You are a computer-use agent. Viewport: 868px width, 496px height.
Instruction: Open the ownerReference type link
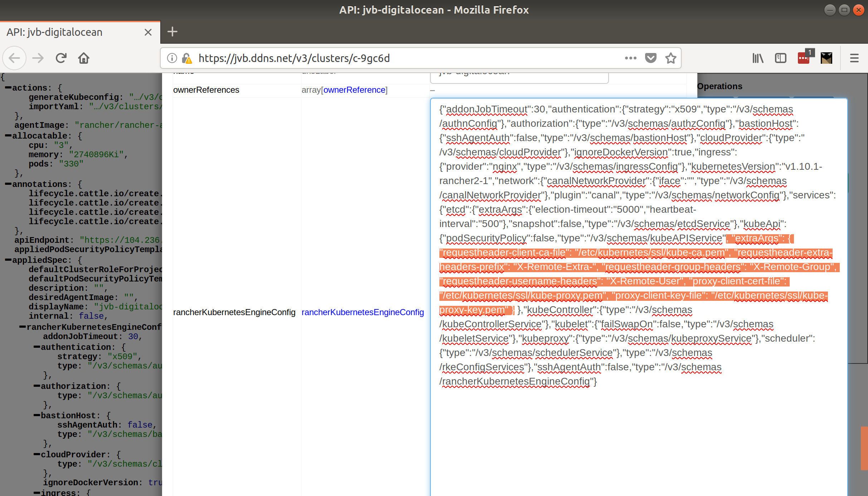point(354,90)
